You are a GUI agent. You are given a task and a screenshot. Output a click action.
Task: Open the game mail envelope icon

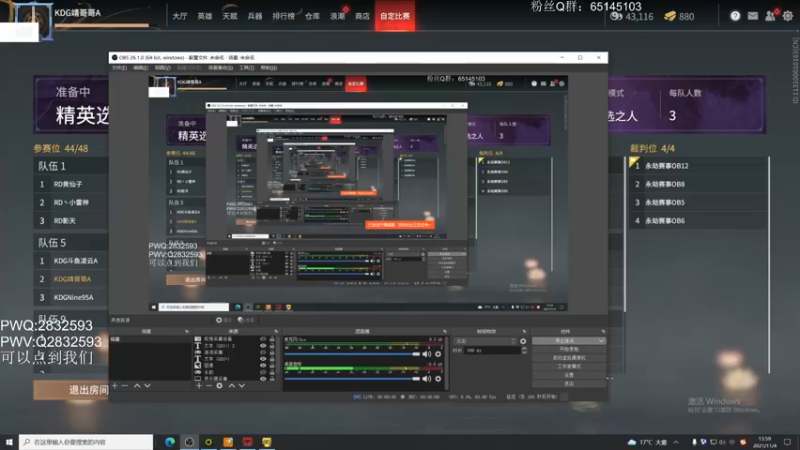pos(753,16)
